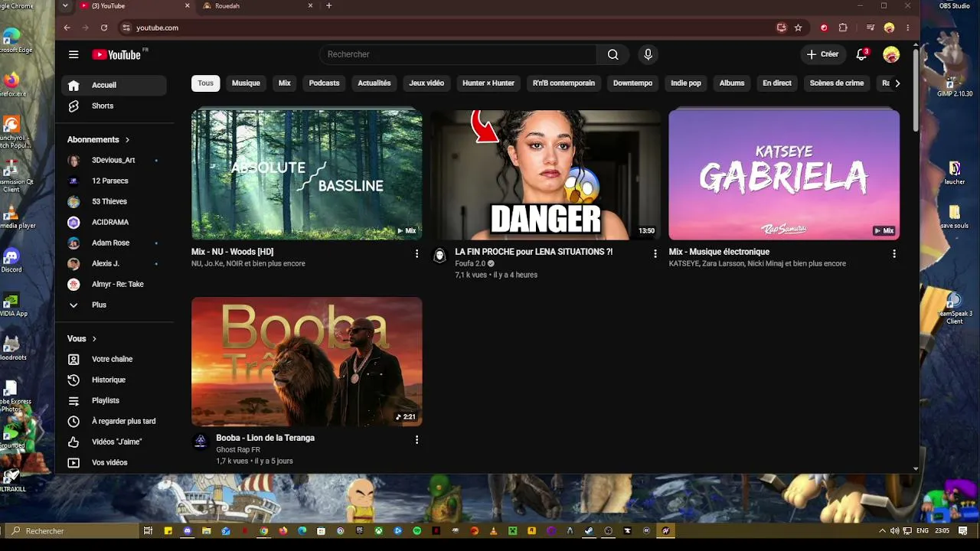Open the YouTube notifications bell

tap(861, 54)
